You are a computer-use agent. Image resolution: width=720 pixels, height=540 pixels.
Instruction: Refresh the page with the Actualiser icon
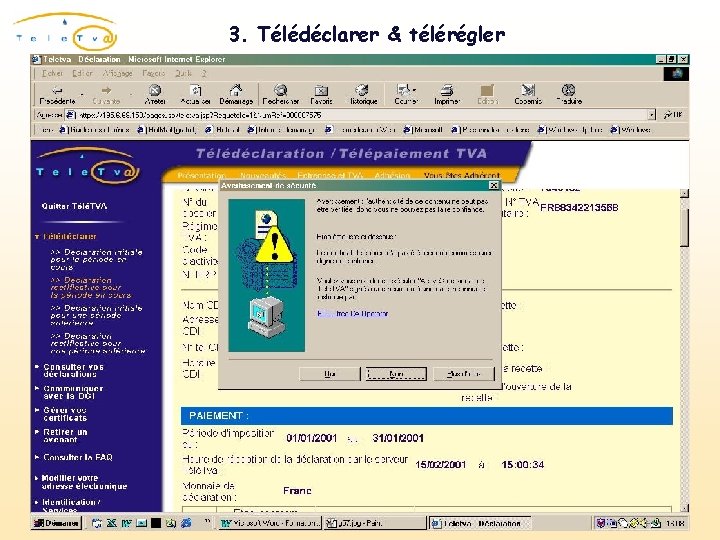pyautogui.click(x=196, y=90)
